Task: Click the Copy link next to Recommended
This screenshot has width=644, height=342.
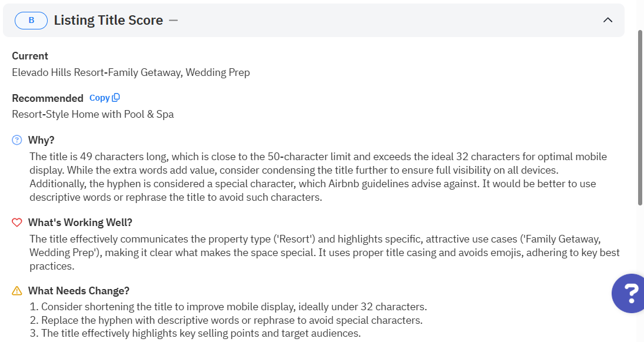Action: (x=99, y=98)
